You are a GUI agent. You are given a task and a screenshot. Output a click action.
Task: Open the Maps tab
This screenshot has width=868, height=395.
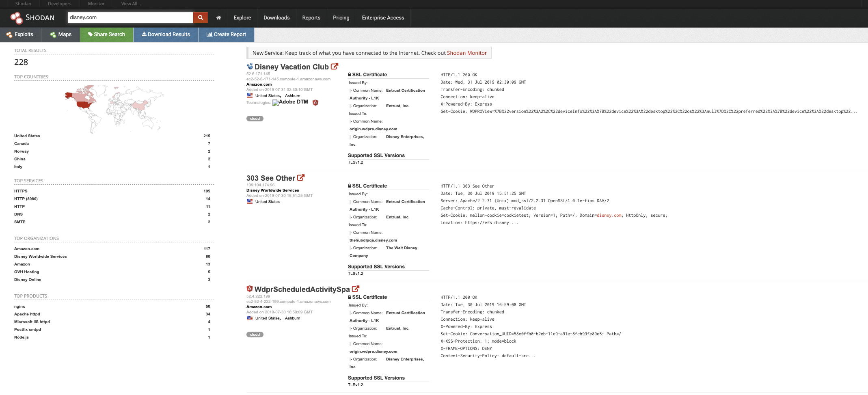tap(61, 35)
